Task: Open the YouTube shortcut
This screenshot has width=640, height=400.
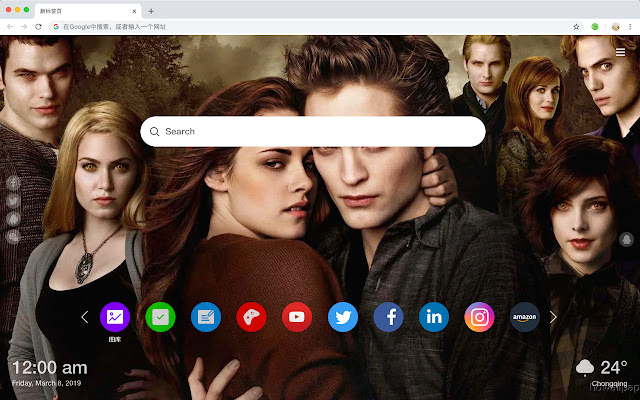Action: [297, 317]
